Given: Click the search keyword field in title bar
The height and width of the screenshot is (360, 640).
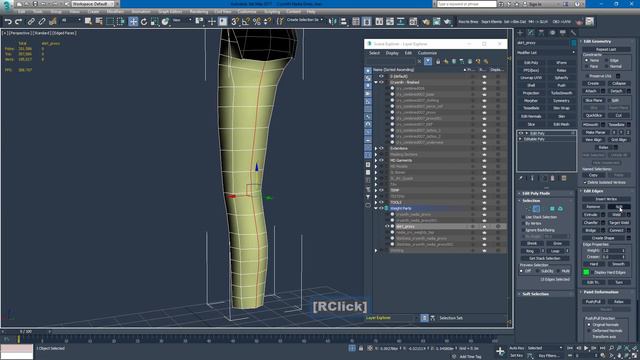Looking at the screenshot, I should click(467, 4).
